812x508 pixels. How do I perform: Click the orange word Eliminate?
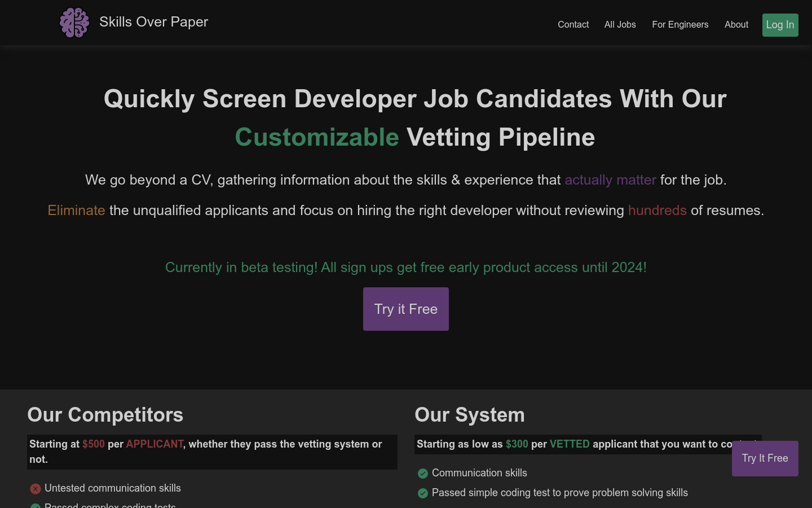(77, 211)
